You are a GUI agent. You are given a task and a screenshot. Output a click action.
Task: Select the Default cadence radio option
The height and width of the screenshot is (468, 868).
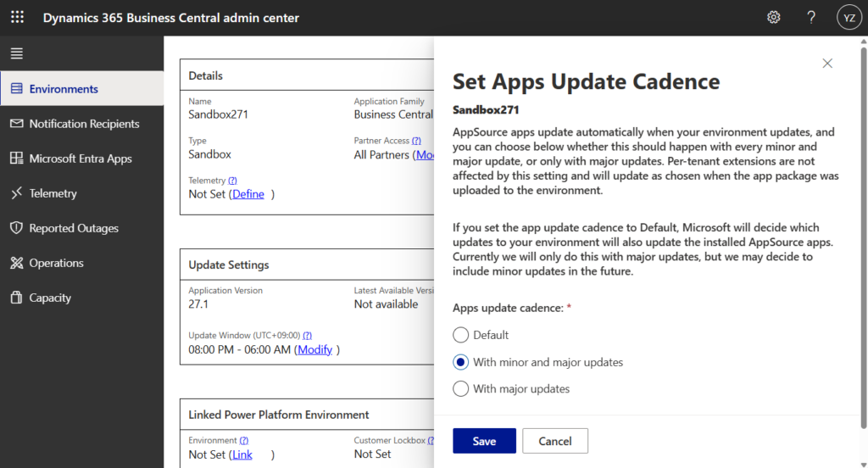coord(461,335)
